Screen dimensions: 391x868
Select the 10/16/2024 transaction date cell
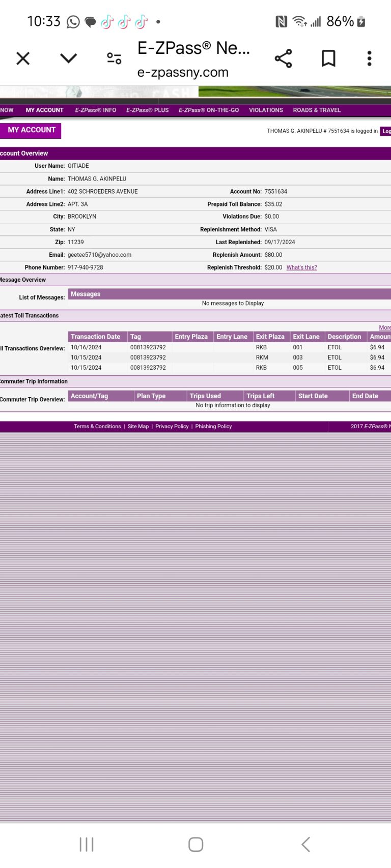(x=86, y=348)
